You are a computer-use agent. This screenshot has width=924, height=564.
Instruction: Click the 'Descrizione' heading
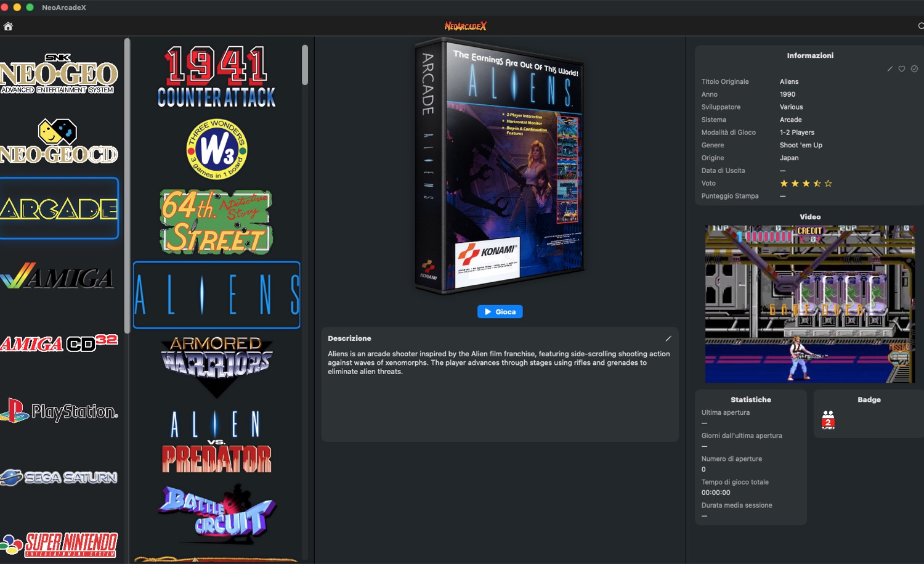tap(349, 338)
